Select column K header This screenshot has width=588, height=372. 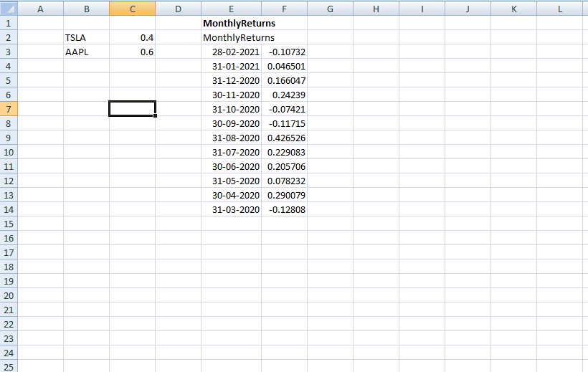513,9
